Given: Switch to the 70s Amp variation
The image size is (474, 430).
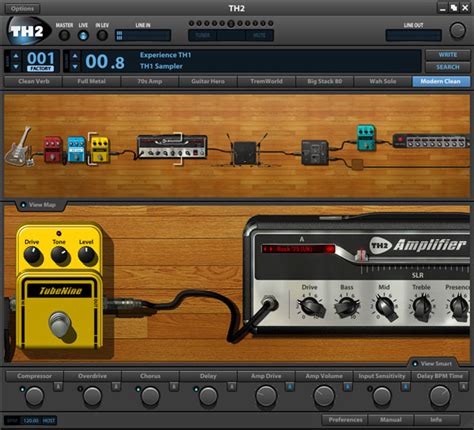Looking at the screenshot, I should click(150, 81).
